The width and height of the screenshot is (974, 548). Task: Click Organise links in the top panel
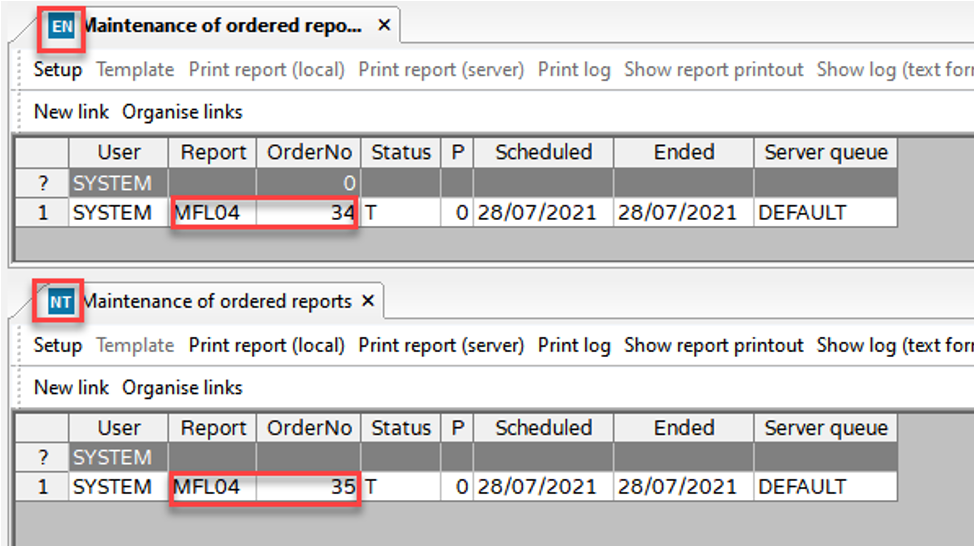click(182, 112)
